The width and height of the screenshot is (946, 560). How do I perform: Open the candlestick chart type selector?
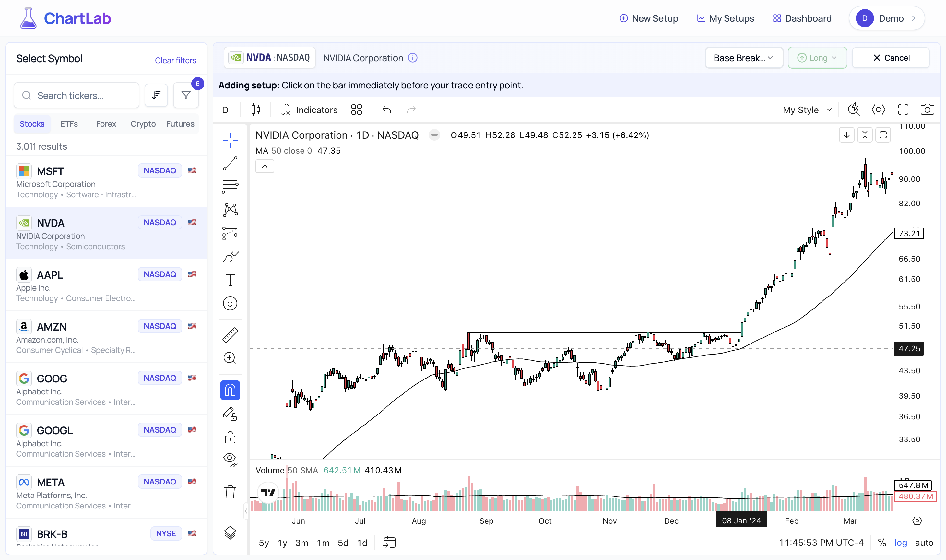tap(255, 110)
